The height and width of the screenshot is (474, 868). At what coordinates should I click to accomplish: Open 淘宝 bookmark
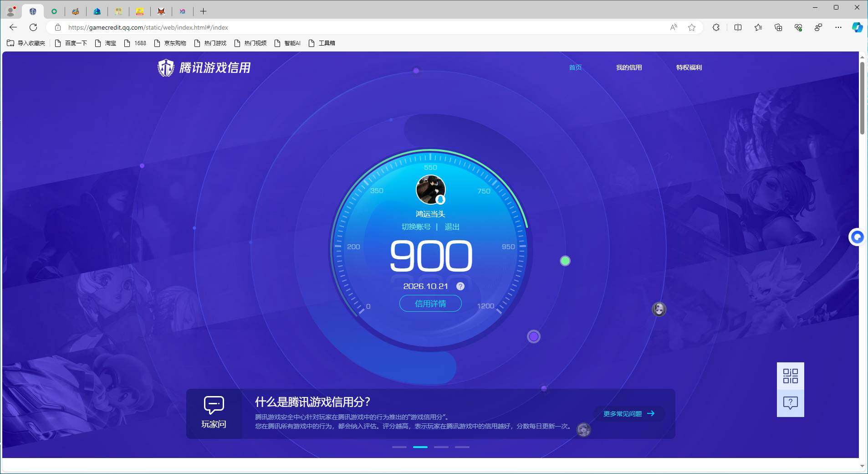(x=105, y=43)
